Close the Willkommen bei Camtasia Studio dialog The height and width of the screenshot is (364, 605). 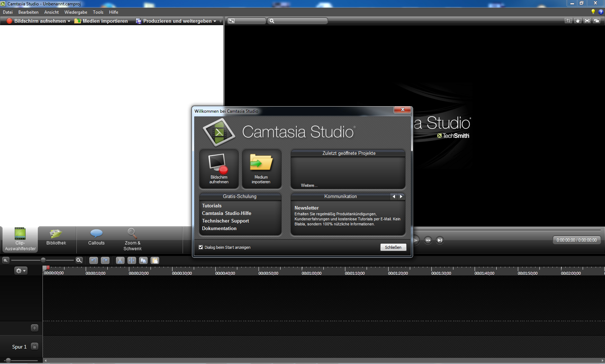[402, 110]
